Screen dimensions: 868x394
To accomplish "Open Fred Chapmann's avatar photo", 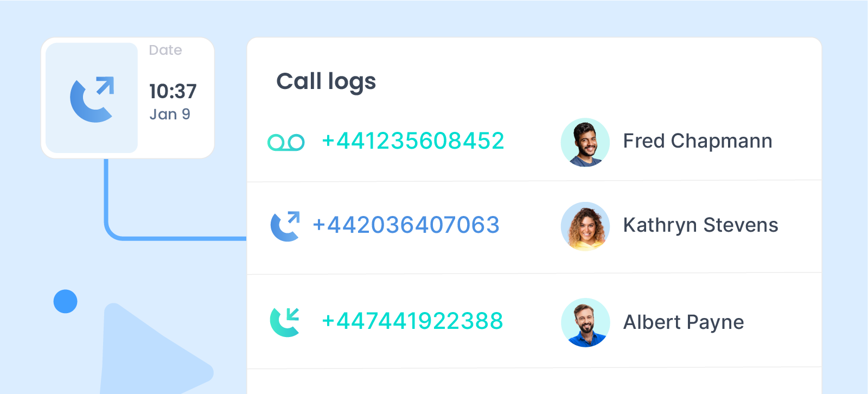I will (585, 142).
